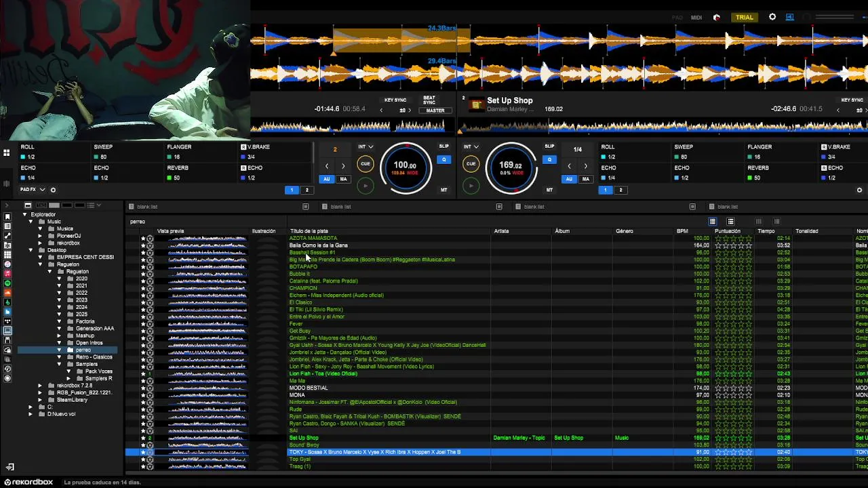The image size is (868, 488).
Task: Switch deck 1 to MA manual loop
Action: [343, 179]
